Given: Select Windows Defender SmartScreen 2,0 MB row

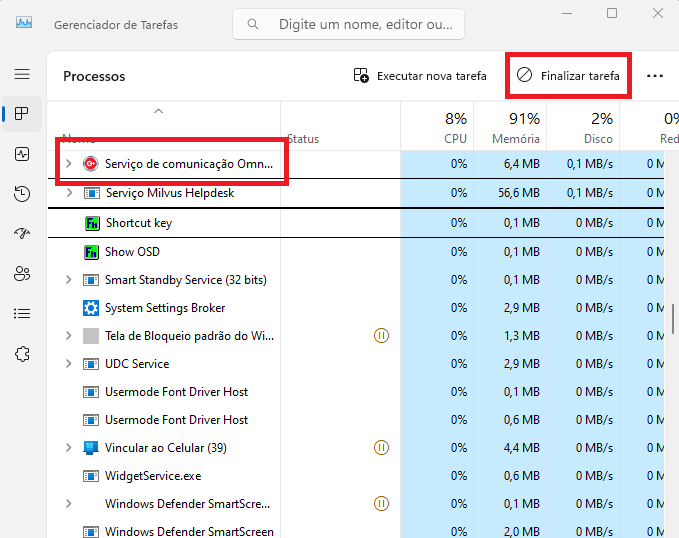Looking at the screenshot, I should point(356,532).
